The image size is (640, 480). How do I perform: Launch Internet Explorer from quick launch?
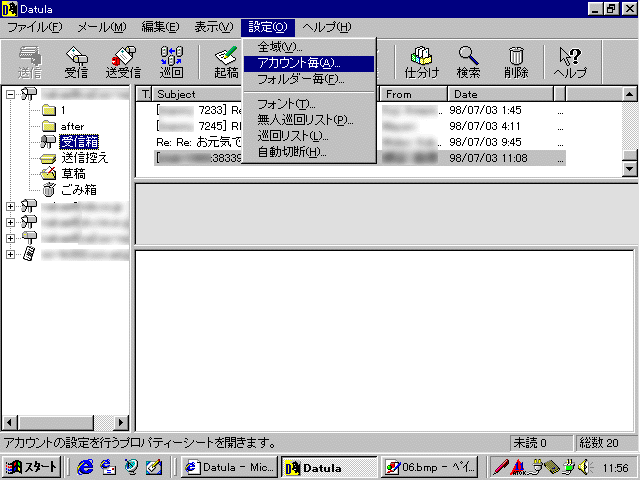85,467
